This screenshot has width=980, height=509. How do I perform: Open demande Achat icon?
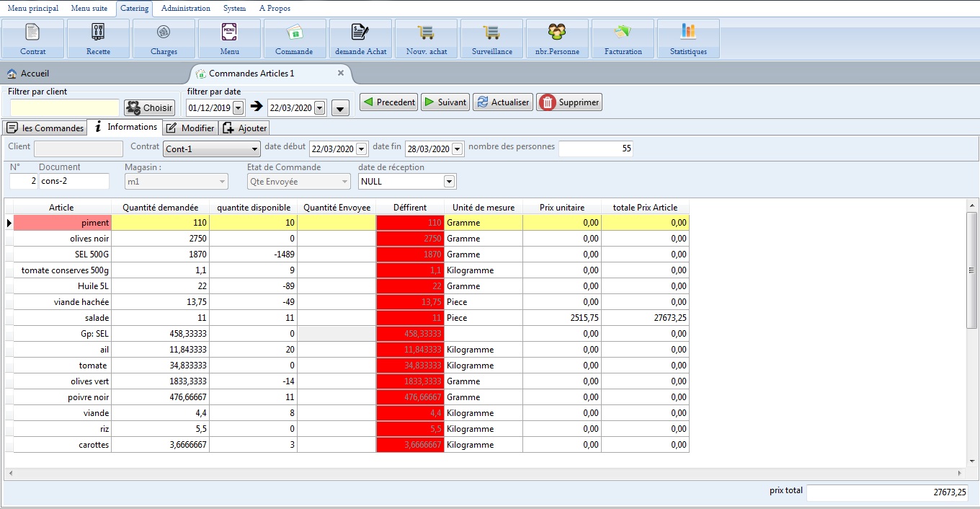(360, 32)
